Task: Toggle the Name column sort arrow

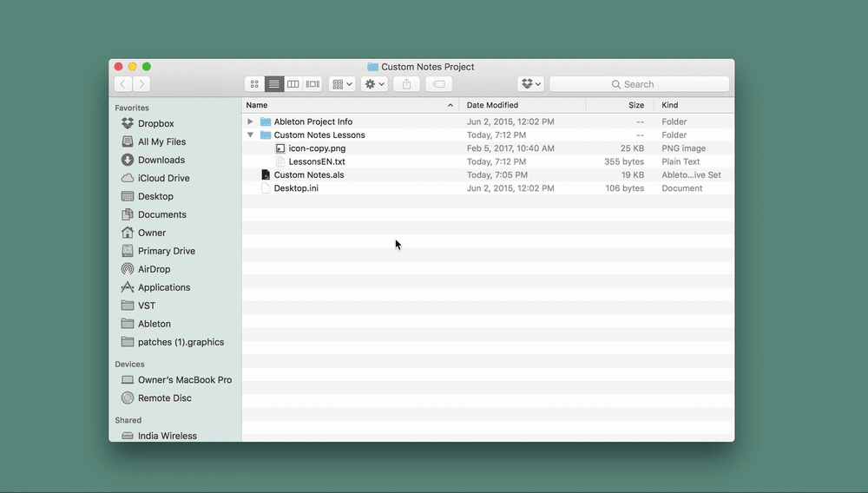Action: [450, 105]
